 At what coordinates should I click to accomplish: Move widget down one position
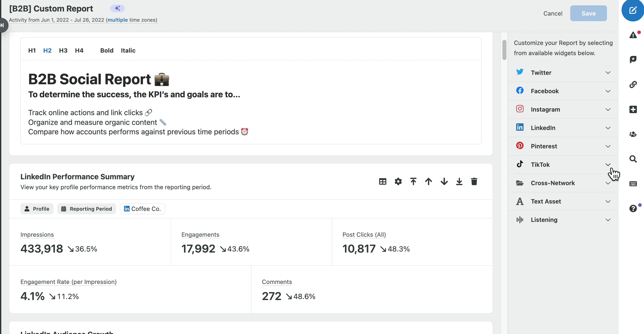pyautogui.click(x=444, y=182)
